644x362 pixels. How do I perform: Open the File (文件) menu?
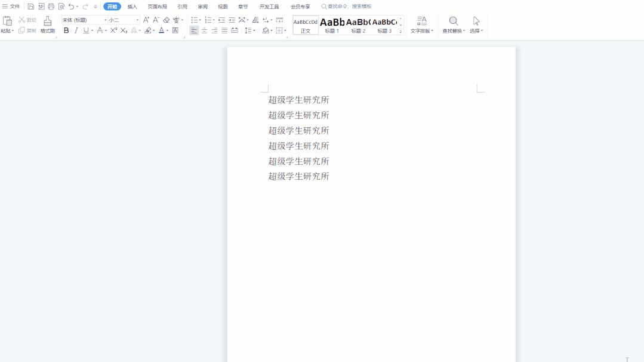tap(11, 7)
